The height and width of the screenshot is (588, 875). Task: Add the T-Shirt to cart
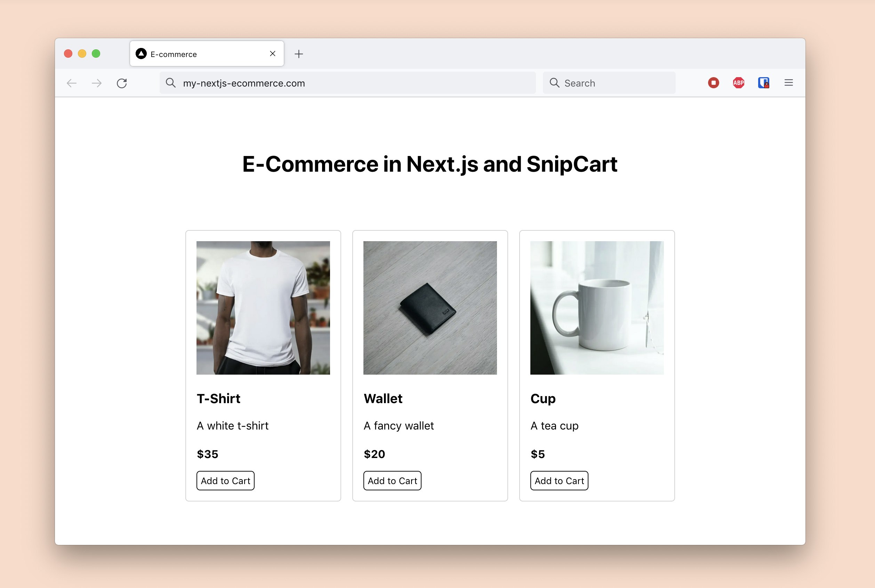[225, 480]
